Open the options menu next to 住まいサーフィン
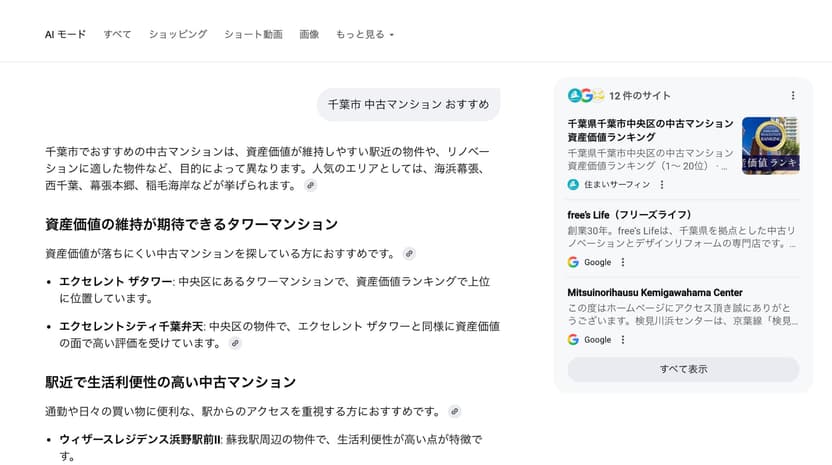Image resolution: width=832 pixels, height=465 pixels. pyautogui.click(x=662, y=185)
